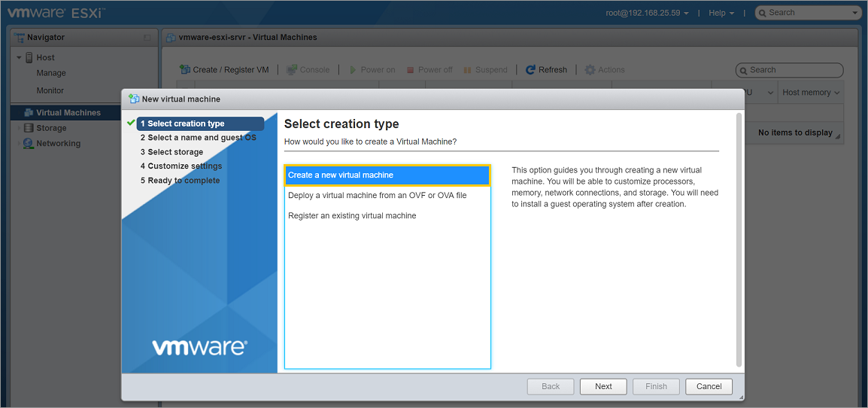This screenshot has width=868, height=408.
Task: Open the Actions gear menu
Action: pyautogui.click(x=590, y=69)
